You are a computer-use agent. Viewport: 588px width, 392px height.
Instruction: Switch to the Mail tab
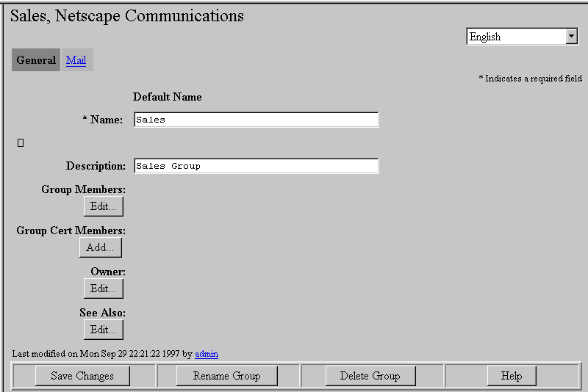pos(76,60)
